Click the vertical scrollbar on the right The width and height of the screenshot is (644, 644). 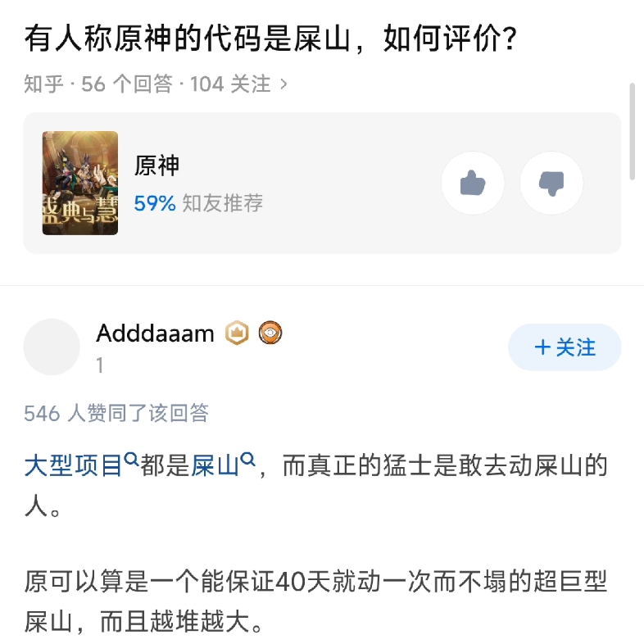(x=632, y=131)
